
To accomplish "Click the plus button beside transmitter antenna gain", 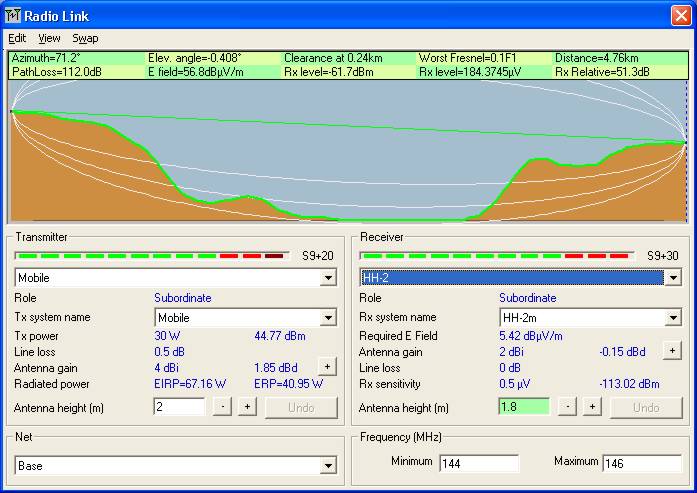I will (327, 367).
